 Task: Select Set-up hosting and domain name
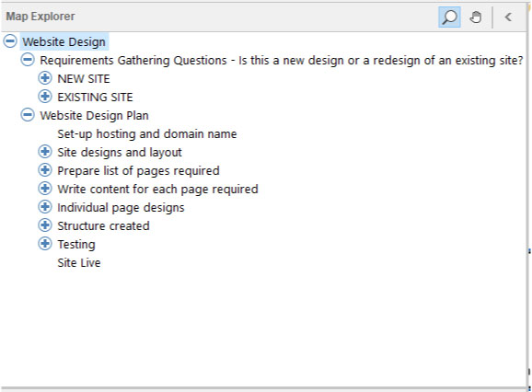point(147,134)
